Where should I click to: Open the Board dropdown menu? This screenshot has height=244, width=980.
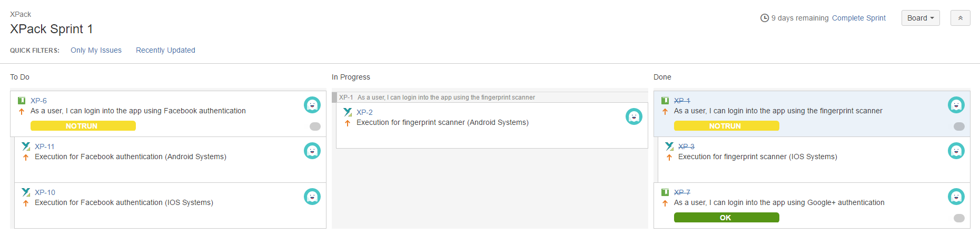(920, 18)
